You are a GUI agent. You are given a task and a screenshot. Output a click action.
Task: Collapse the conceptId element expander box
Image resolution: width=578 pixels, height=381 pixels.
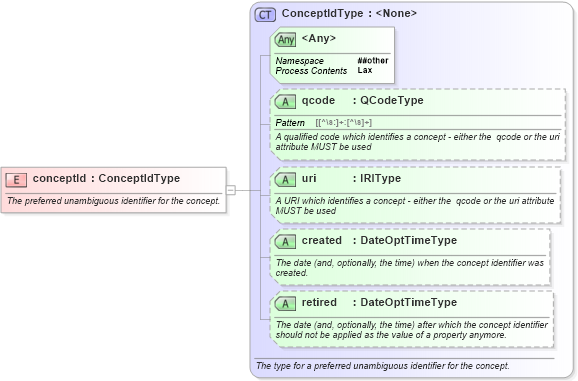(x=231, y=190)
